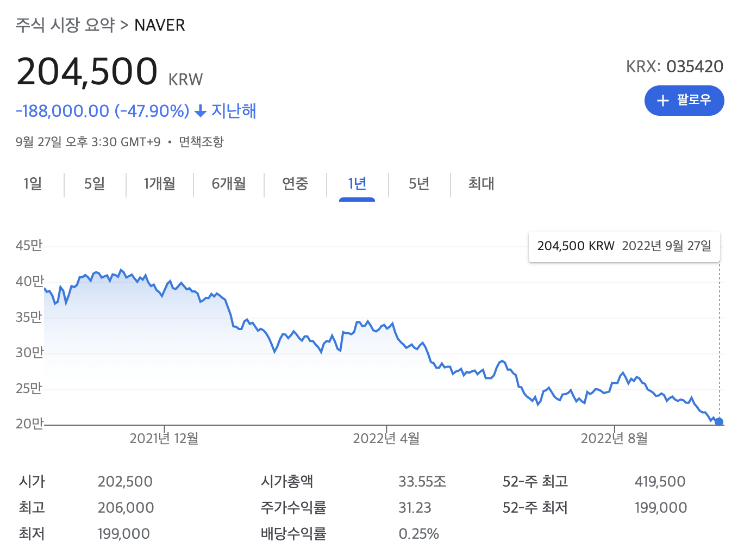Click the 지난해 comparison link
Screen dimensions: 738x560
point(234,111)
